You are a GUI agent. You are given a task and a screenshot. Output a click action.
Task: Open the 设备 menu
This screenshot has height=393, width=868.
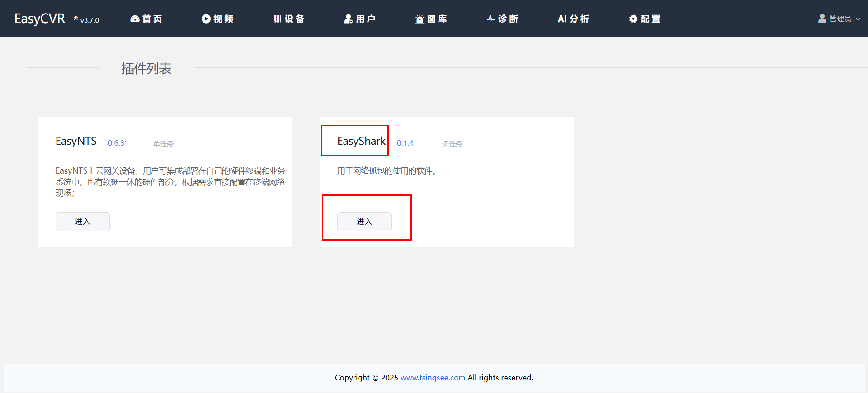click(x=289, y=19)
